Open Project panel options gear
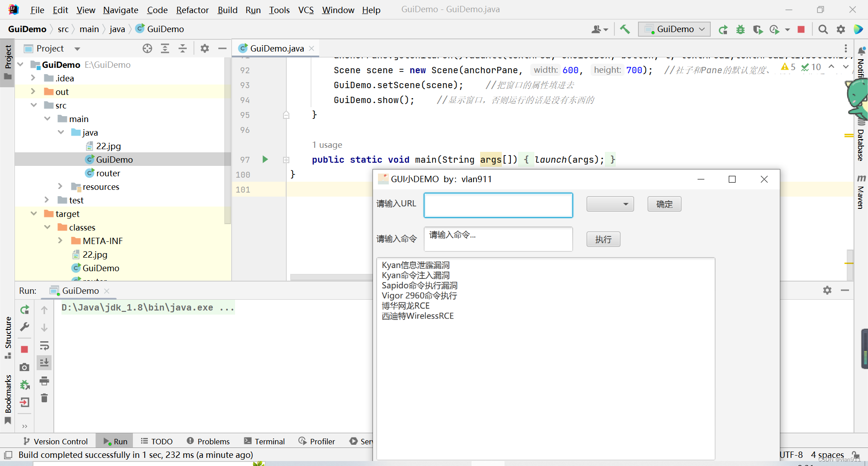The height and width of the screenshot is (466, 868). click(x=205, y=48)
